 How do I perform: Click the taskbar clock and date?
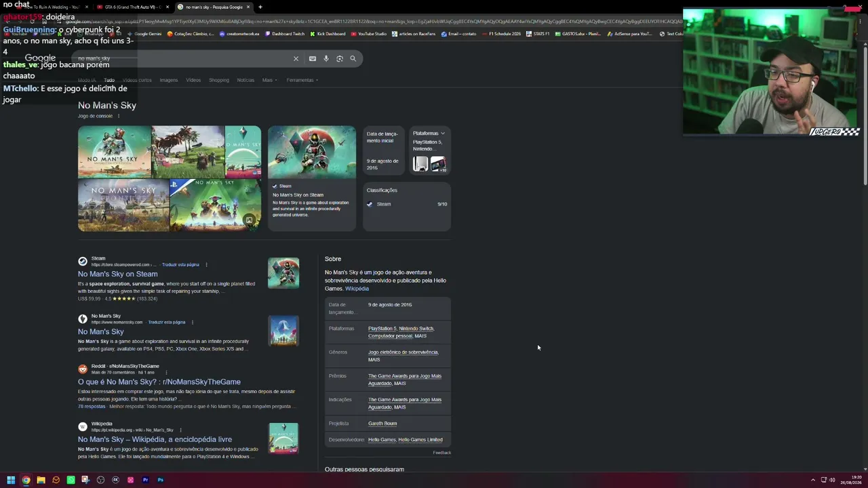coord(851,480)
